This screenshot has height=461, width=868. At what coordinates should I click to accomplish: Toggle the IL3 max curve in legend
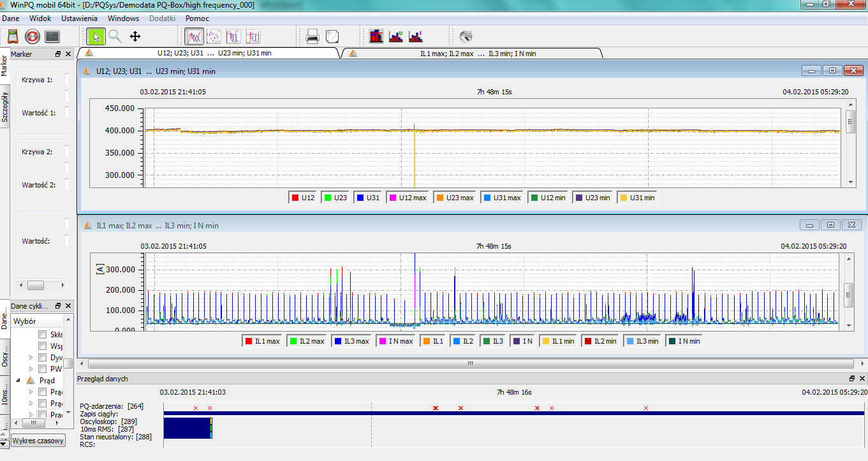351,341
